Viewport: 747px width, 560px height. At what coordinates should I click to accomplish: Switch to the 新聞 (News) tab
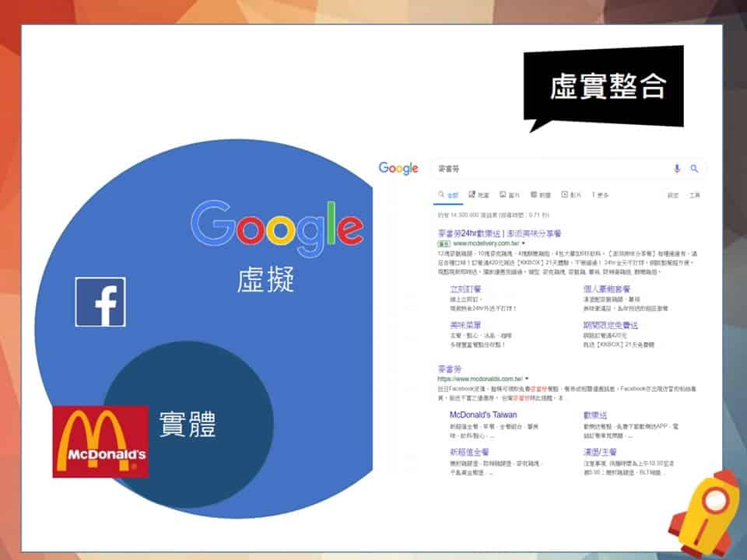point(541,194)
